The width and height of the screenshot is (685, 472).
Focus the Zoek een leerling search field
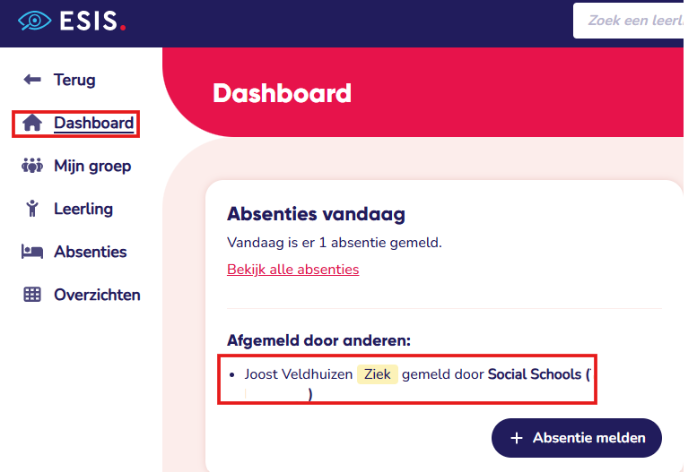628,21
